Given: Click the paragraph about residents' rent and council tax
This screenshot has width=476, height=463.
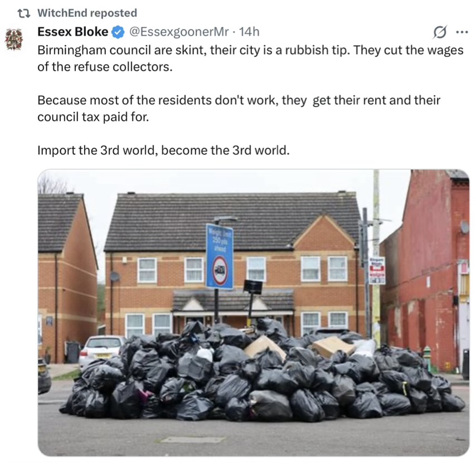Looking at the screenshot, I should (239, 108).
